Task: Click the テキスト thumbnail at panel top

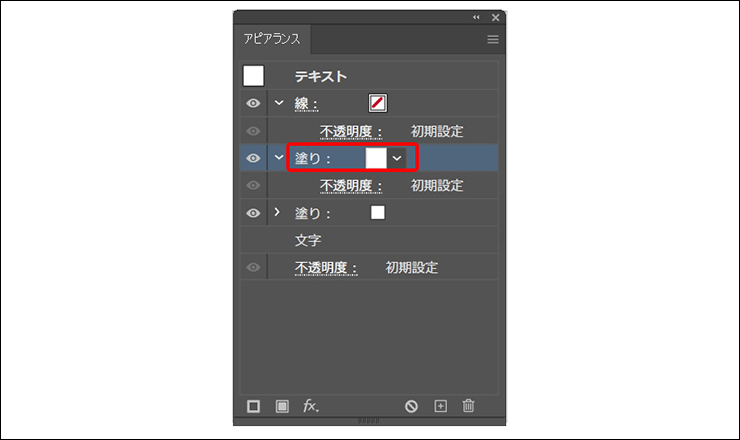Action: (x=254, y=75)
